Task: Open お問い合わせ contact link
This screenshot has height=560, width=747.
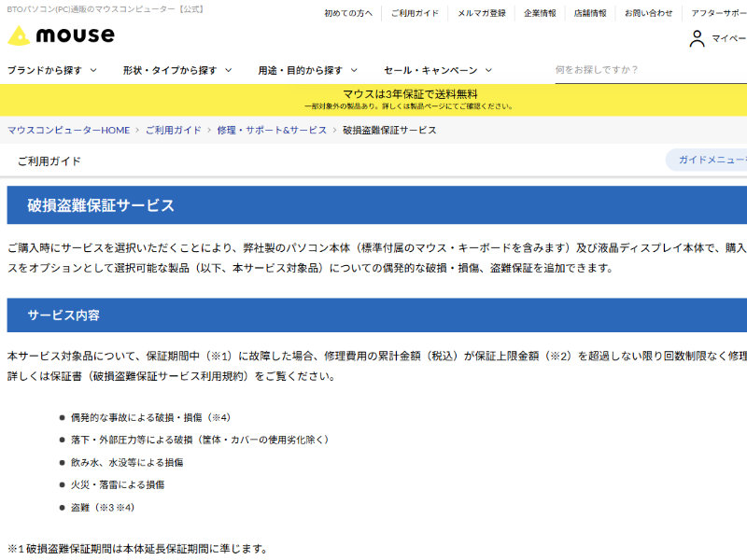Action: point(646,13)
